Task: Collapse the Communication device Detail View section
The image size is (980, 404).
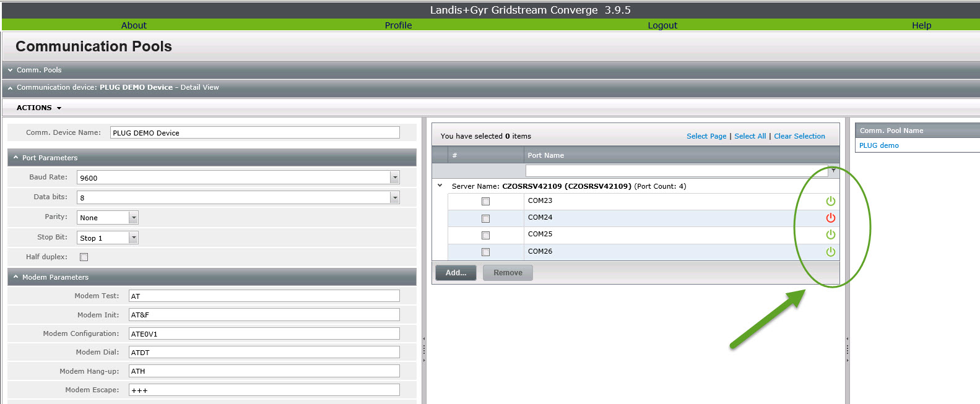Action: pyautogui.click(x=10, y=88)
